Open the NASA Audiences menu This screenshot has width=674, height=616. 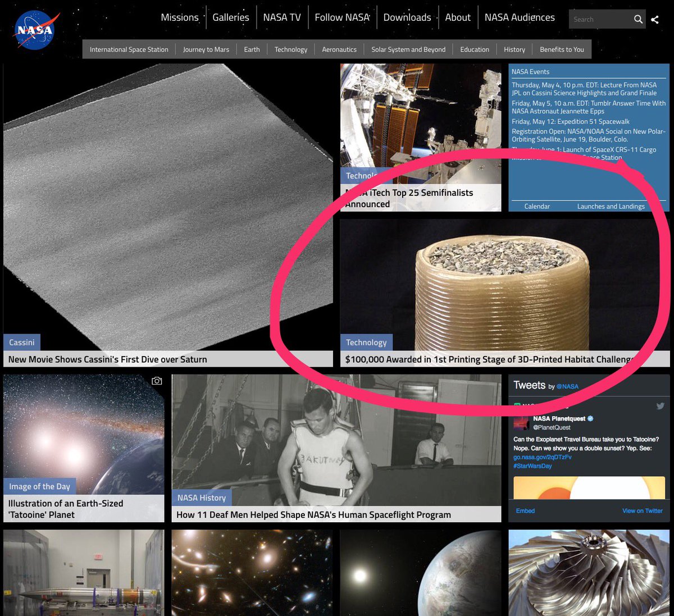coord(520,17)
